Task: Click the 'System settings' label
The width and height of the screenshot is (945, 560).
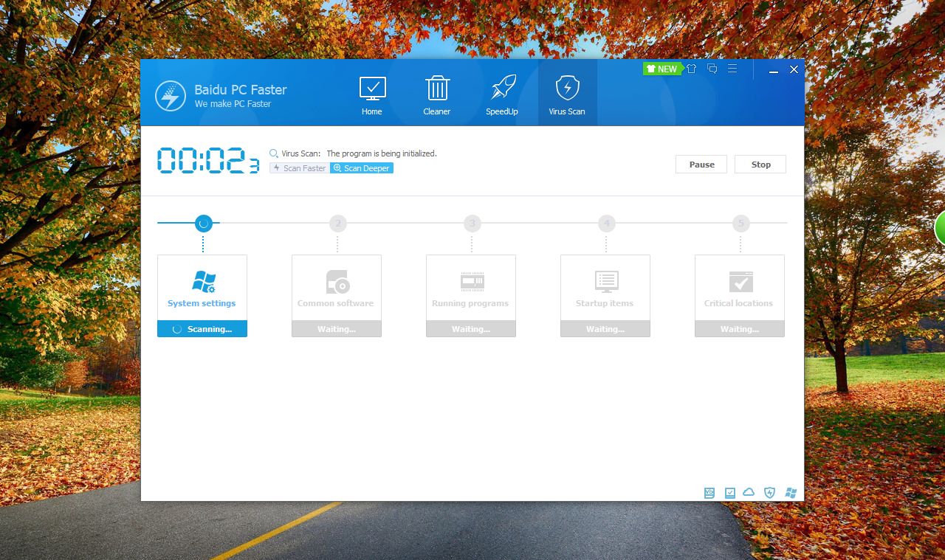Action: [x=202, y=303]
